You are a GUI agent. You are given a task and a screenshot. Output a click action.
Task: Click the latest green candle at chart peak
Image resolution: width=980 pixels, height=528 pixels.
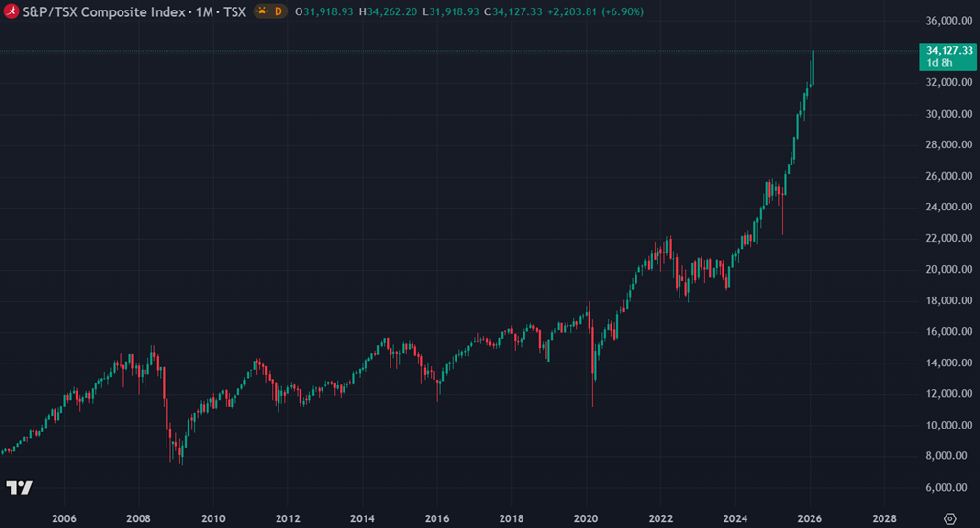pos(813,67)
